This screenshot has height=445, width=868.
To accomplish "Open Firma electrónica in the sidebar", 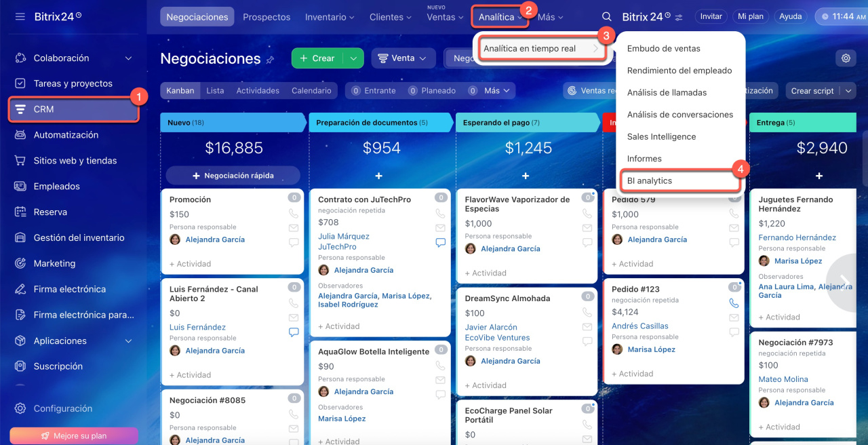I will pos(69,289).
